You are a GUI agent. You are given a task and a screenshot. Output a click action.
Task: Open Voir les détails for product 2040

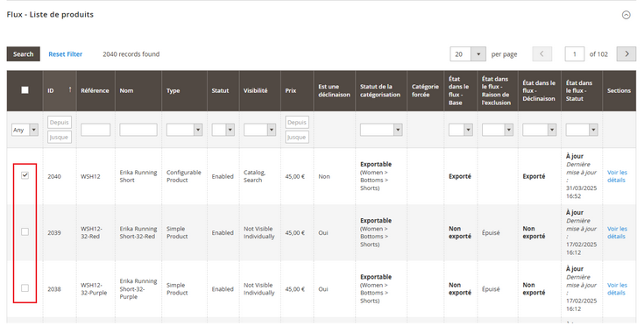click(x=617, y=176)
